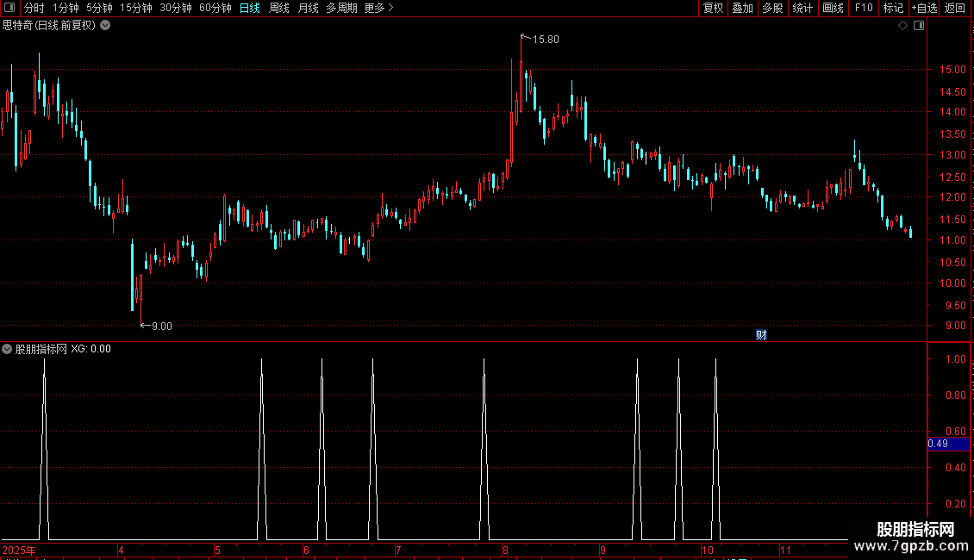Image resolution: width=974 pixels, height=560 pixels.
Task: Switch to 分时 intraday view
Action: pos(34,8)
